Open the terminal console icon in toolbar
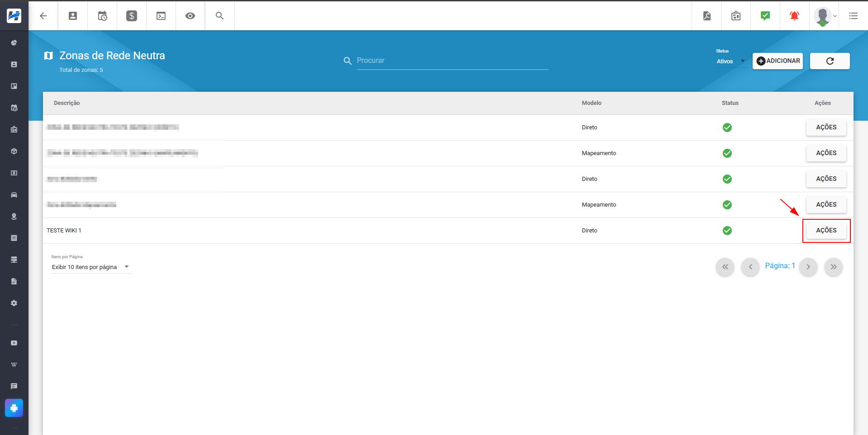868x435 pixels. [161, 16]
